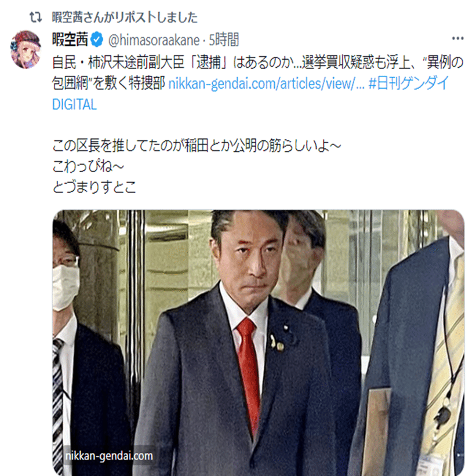The image size is (476, 476).
Task: Click the repost arrows icon
Action: (35, 17)
